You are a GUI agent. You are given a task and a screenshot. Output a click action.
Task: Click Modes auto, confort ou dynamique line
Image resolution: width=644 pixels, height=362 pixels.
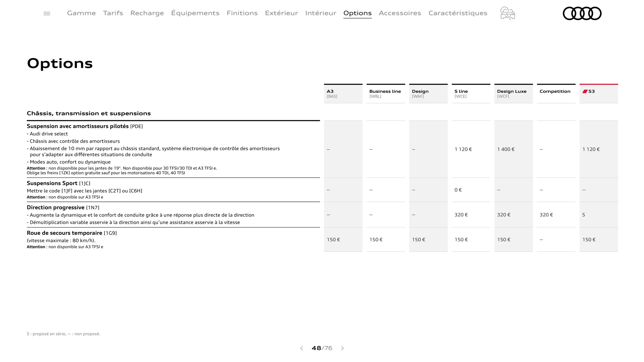click(x=69, y=162)
